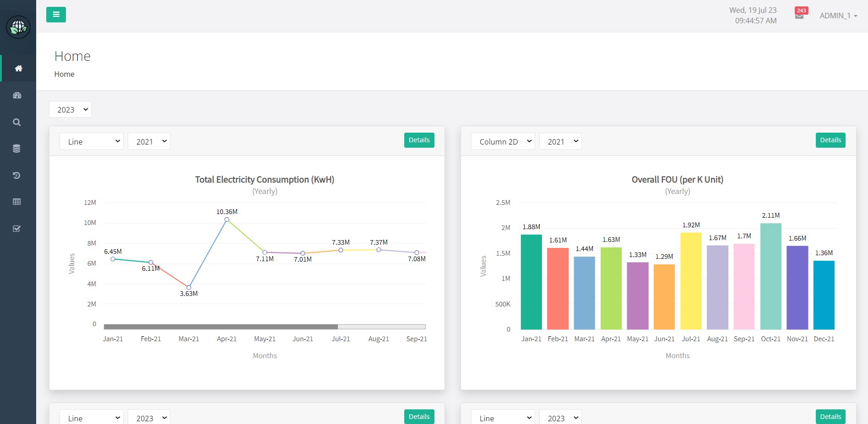Click the Dec-21 blue bar 1.36M
The width and height of the screenshot is (868, 424).
click(x=824, y=295)
